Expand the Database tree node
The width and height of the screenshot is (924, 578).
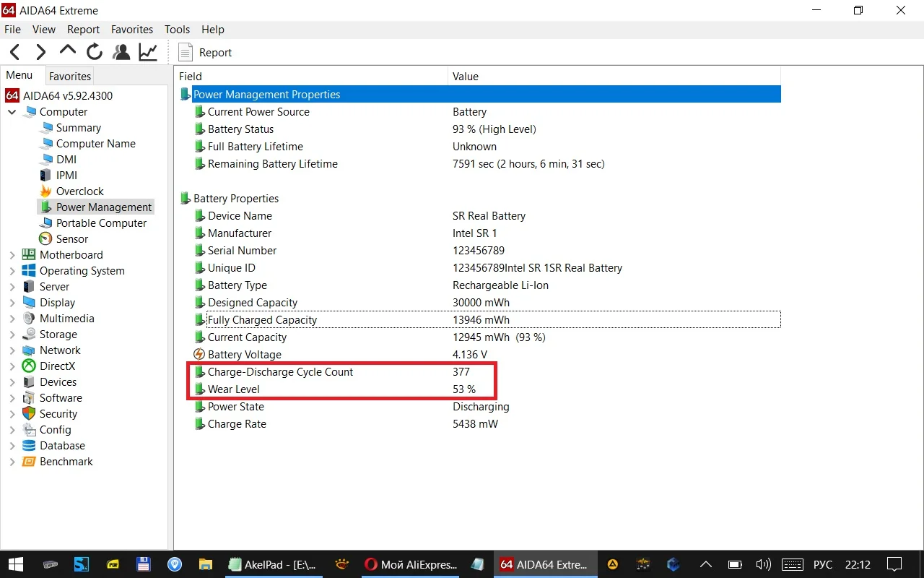12,446
